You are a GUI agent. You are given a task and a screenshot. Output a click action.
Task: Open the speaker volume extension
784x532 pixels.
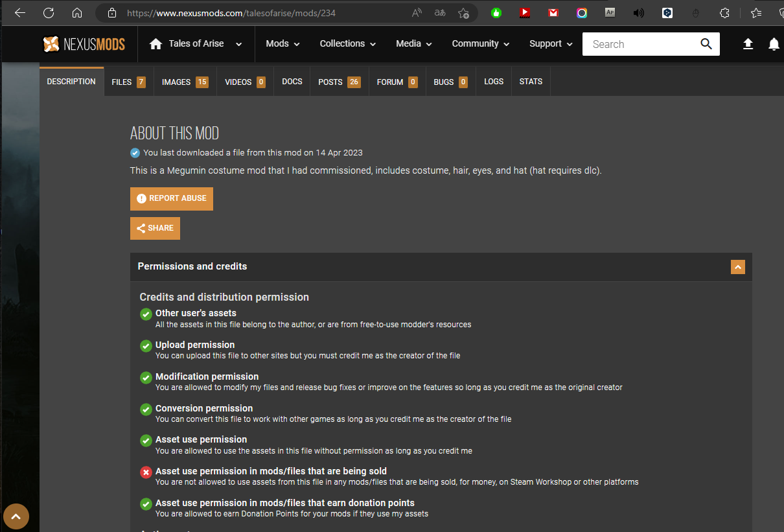(639, 12)
